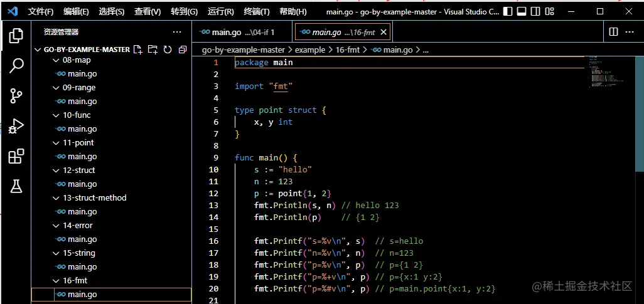644x304 pixels.
Task: Open main.go under 15-string
Action: [x=111, y=267]
